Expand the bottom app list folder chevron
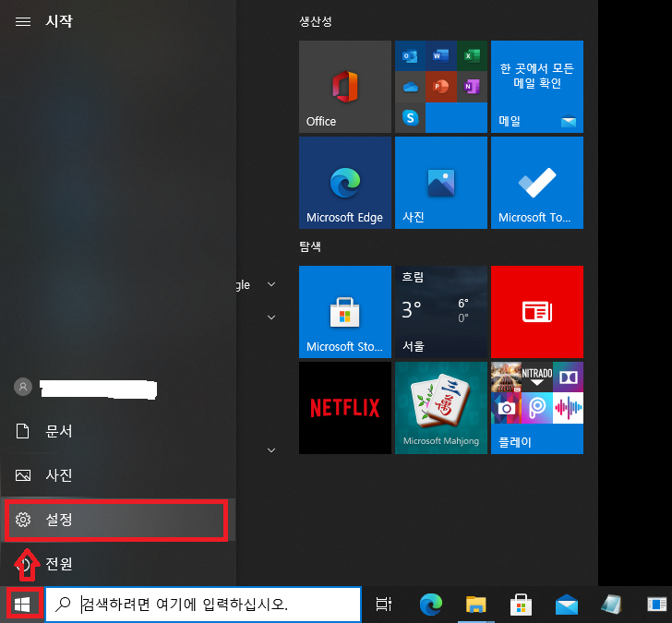This screenshot has height=623, width=672. point(271,450)
